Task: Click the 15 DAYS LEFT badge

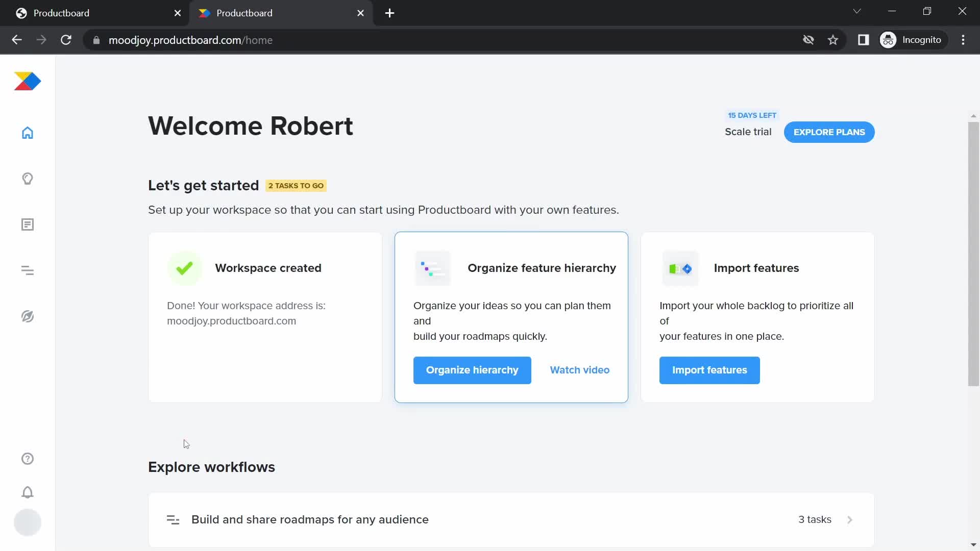Action: tap(752, 115)
